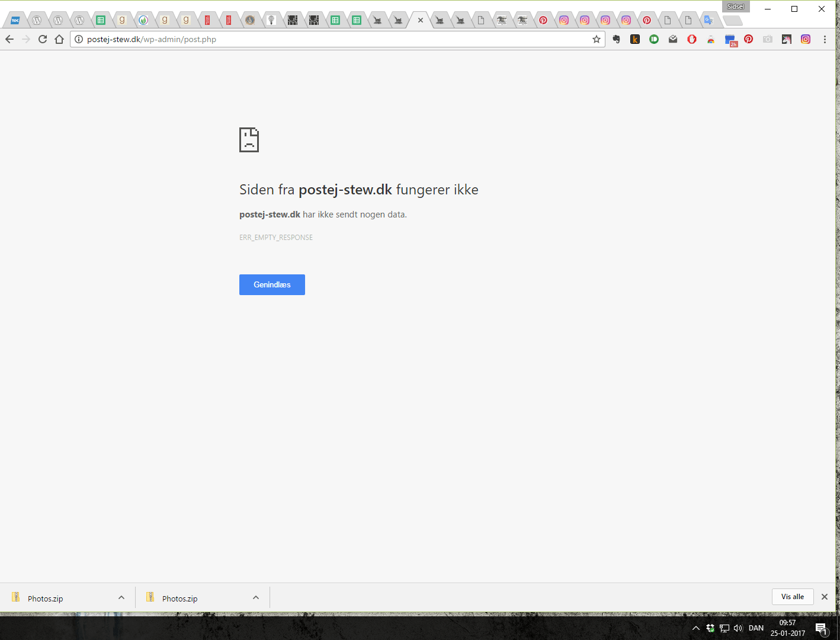Viewport: 840px width, 640px height.
Task: Click the greyed-out forward navigation arrow
Action: pos(26,39)
